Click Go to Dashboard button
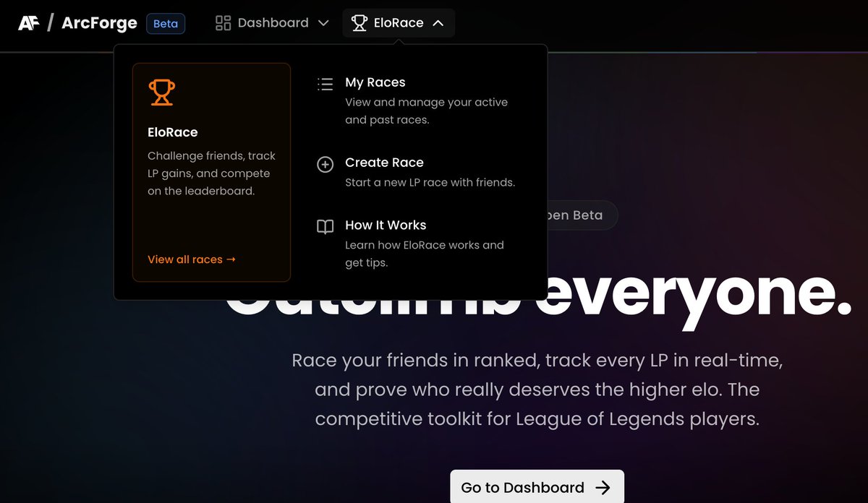 coord(537,487)
